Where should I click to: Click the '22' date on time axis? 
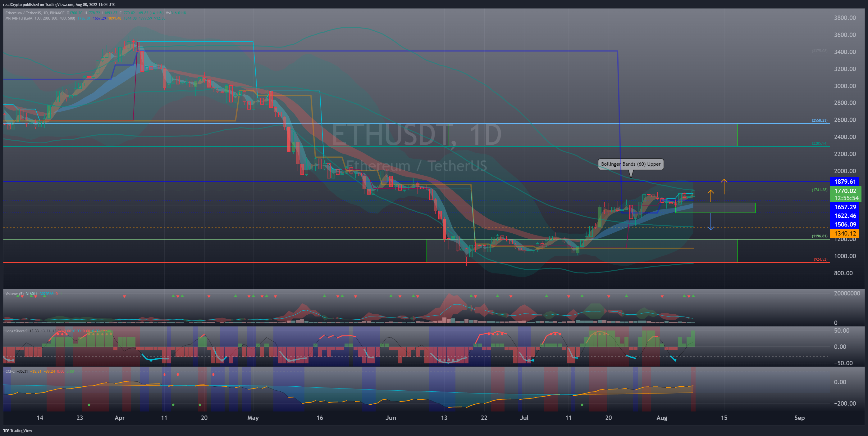(484, 418)
